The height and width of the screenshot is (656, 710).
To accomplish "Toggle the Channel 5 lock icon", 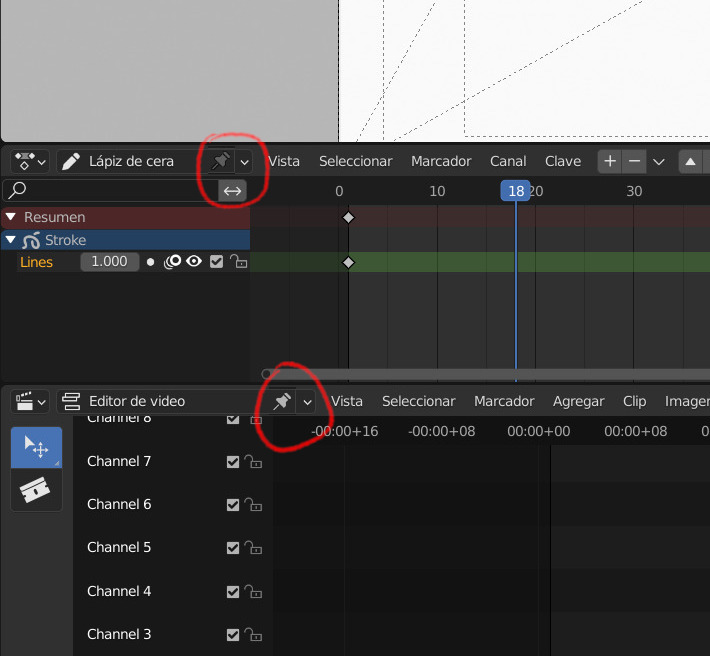I will 253,547.
